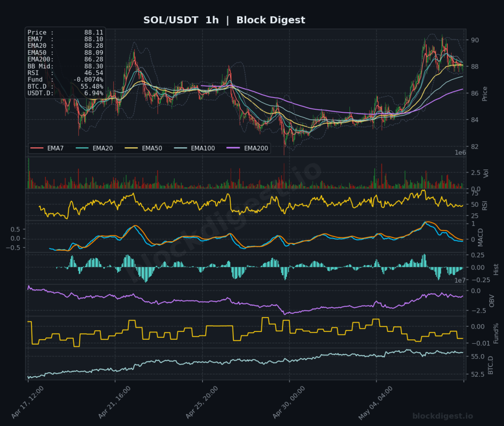This screenshot has height=426, width=504.
Task: Click the Apr 21, 16:00 date label
Action: coord(114,402)
